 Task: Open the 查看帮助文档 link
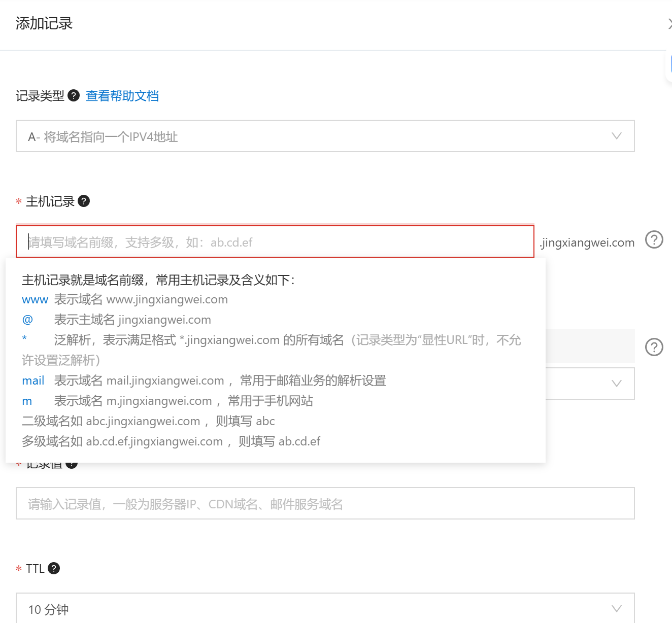(122, 96)
